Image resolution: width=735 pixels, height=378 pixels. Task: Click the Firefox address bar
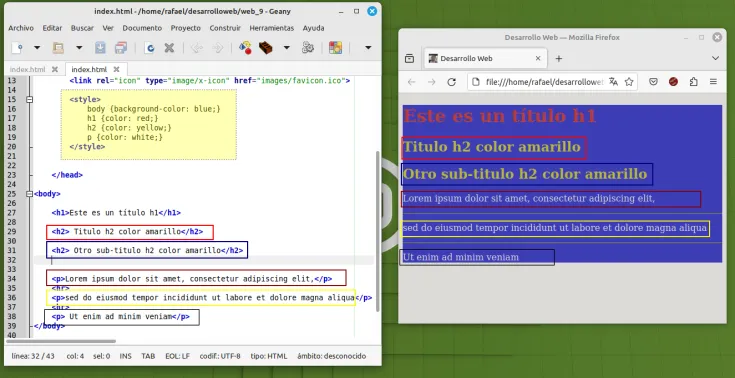tap(544, 82)
